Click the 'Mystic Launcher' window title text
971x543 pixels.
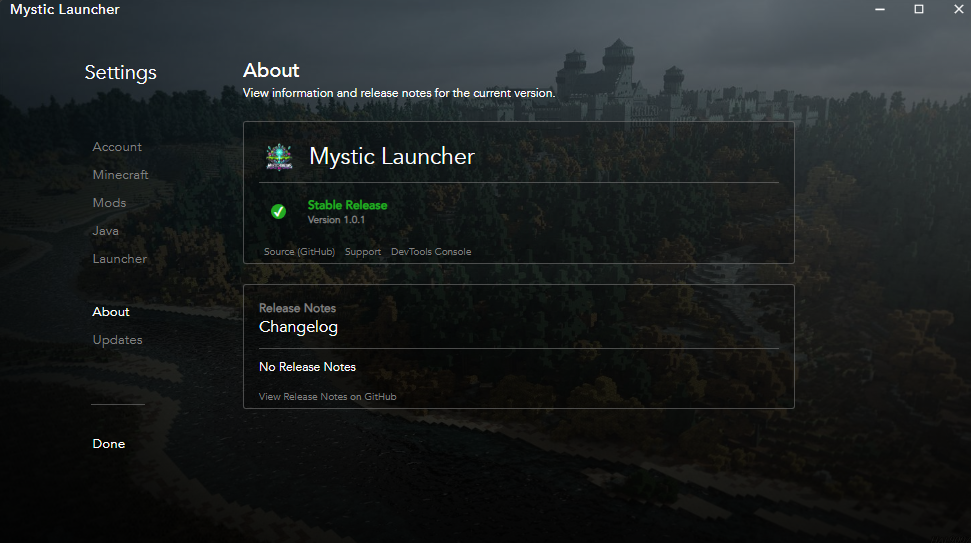[x=65, y=9]
